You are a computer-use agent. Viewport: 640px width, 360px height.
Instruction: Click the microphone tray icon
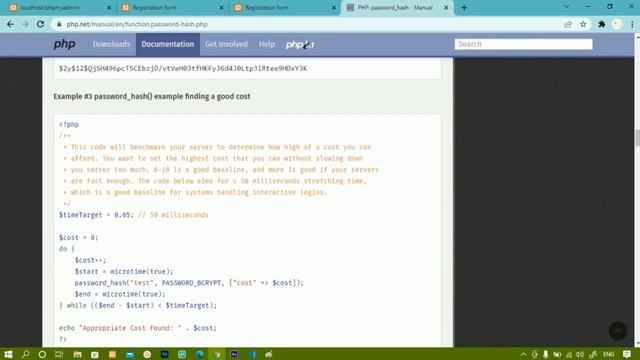tap(545, 354)
